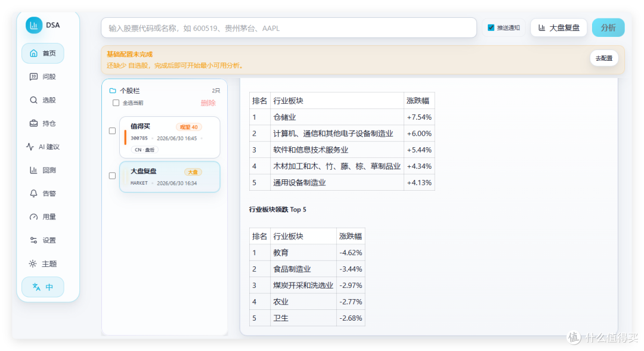Check the 全选当前 checkbox

(116, 103)
